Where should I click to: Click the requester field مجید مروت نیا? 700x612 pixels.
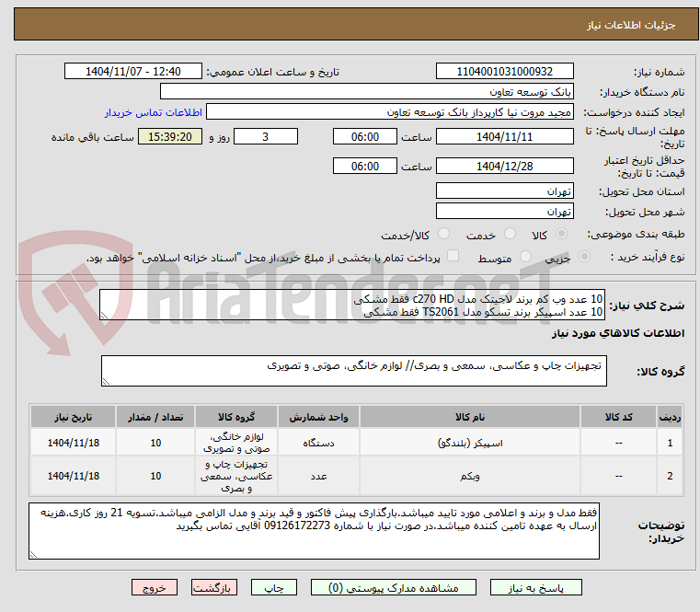[390, 112]
